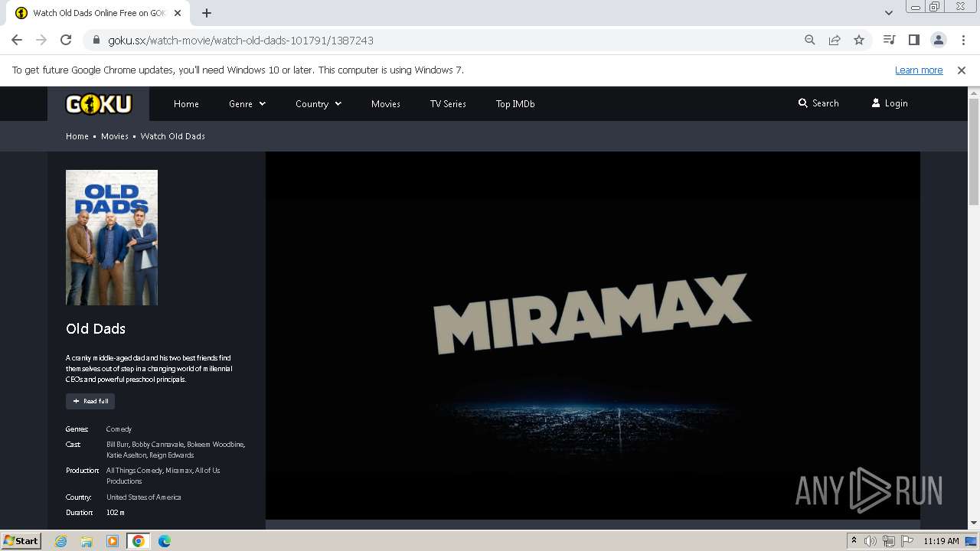Click the Action Center flag icon

pos(907,541)
